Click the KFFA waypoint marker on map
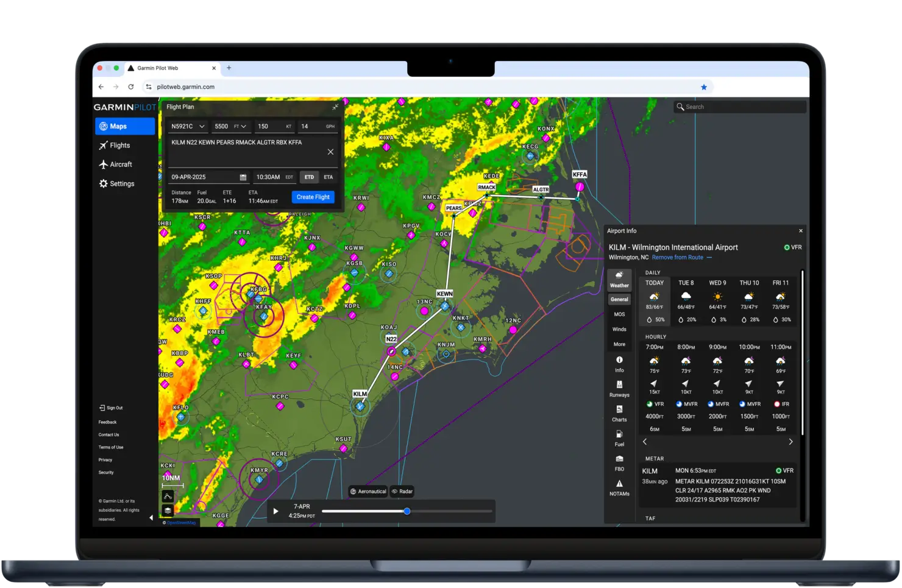The image size is (902, 588). point(580,187)
